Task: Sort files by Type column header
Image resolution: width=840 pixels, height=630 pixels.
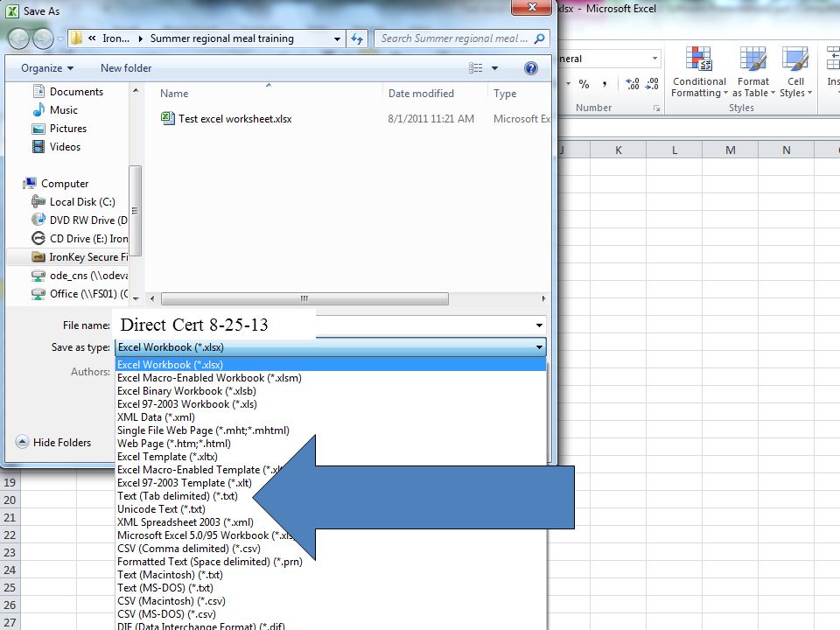Action: [505, 94]
